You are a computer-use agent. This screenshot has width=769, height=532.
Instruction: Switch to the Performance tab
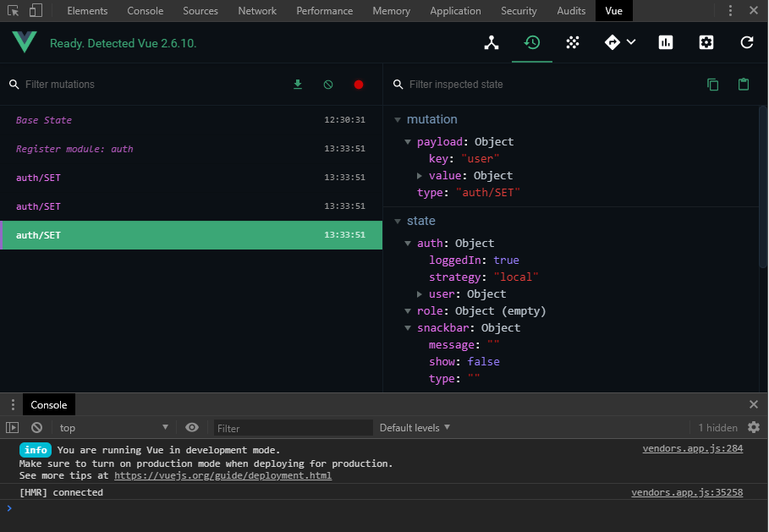(x=325, y=11)
